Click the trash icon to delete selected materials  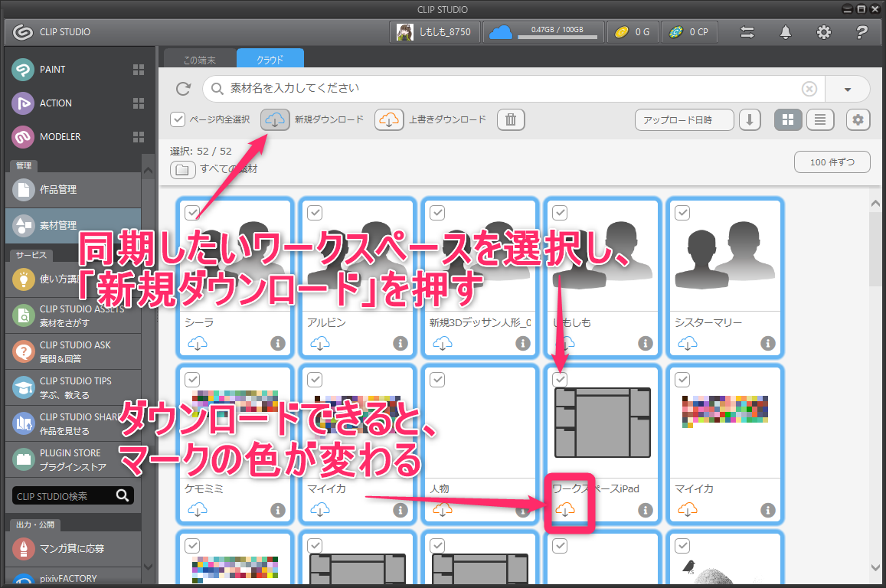coord(511,119)
